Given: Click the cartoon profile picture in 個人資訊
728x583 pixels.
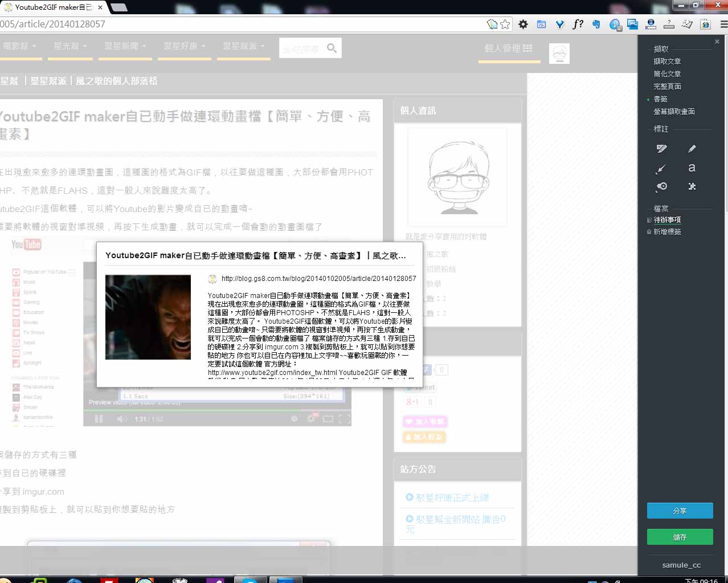Looking at the screenshot, I should coord(458,177).
